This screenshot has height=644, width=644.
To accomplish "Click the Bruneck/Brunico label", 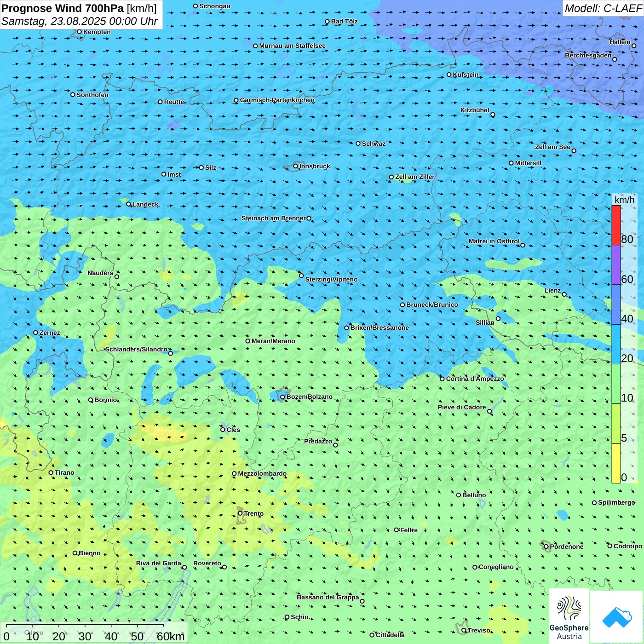I will [x=432, y=305].
